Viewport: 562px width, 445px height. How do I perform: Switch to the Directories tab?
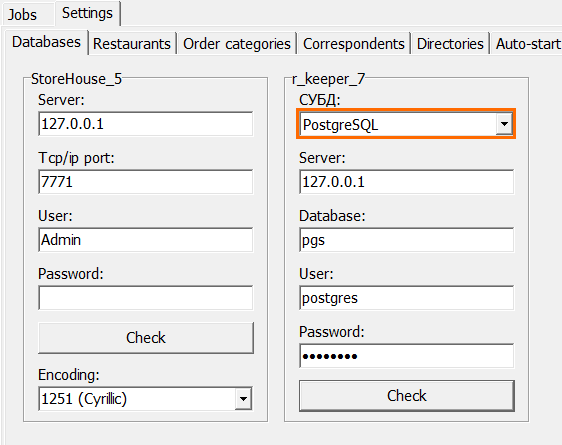point(450,44)
